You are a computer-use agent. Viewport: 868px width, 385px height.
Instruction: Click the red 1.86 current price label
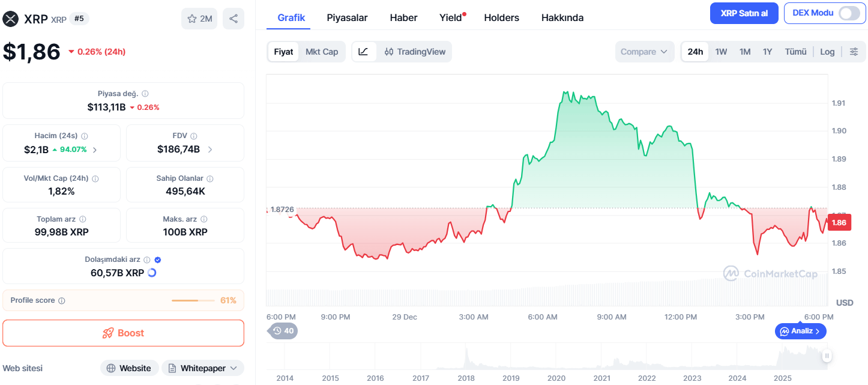839,222
